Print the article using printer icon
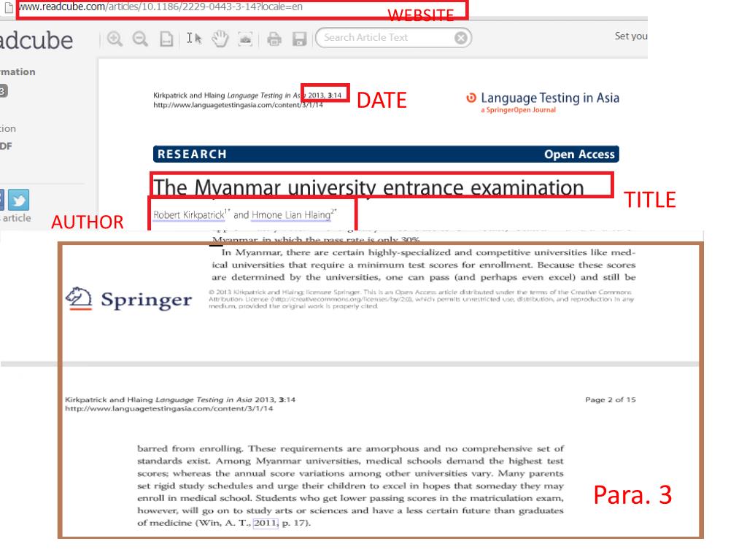Viewport: 747px width, 560px height. (274, 38)
